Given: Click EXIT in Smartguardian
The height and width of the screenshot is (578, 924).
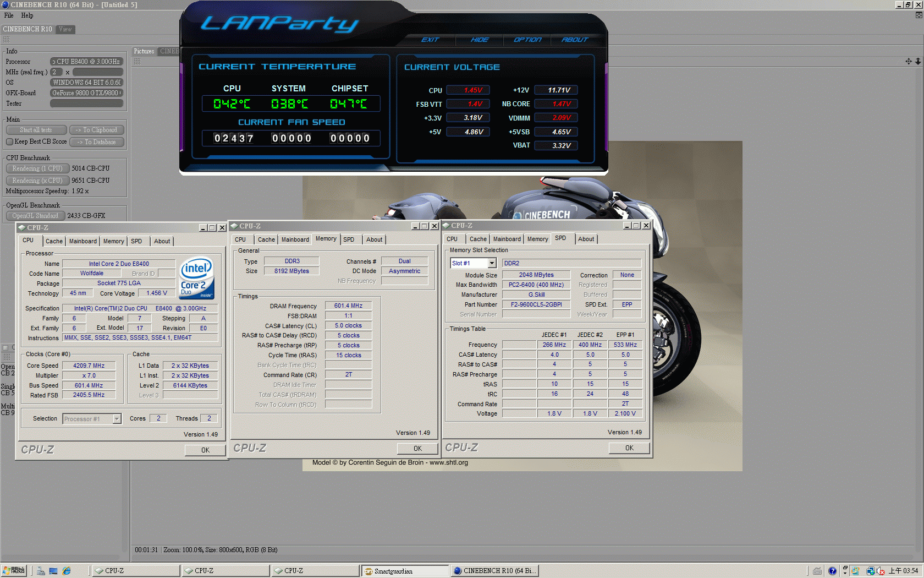Looking at the screenshot, I should (x=430, y=40).
